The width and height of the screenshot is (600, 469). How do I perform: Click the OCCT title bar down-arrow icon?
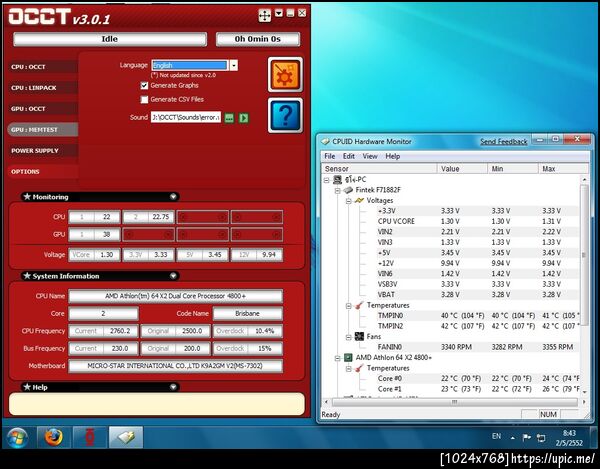[279, 13]
